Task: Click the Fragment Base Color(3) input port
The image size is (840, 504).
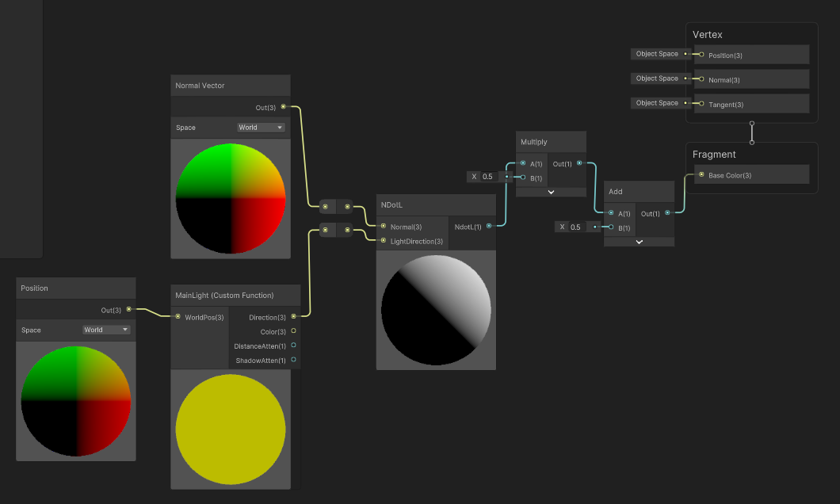Action: pyautogui.click(x=701, y=175)
